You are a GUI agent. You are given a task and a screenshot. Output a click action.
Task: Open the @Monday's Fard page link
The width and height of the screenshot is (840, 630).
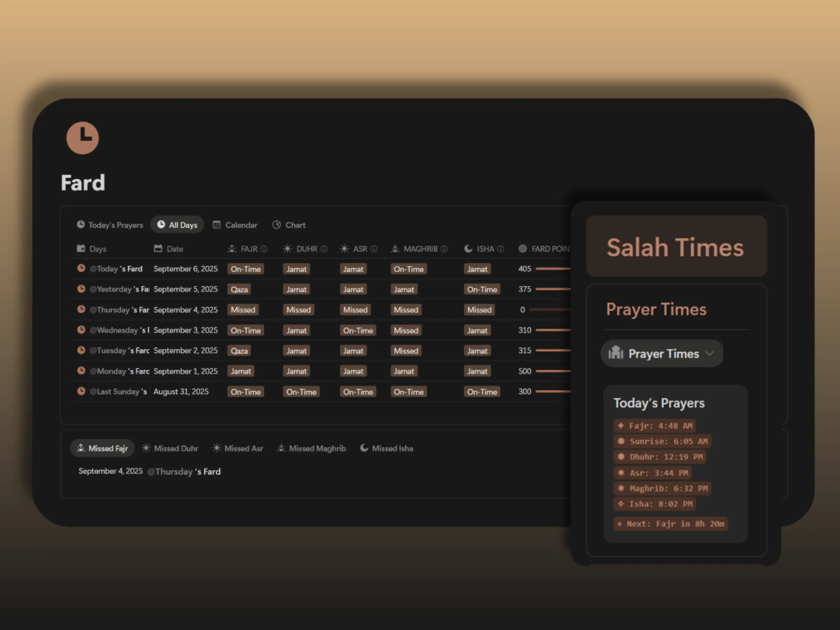point(119,371)
